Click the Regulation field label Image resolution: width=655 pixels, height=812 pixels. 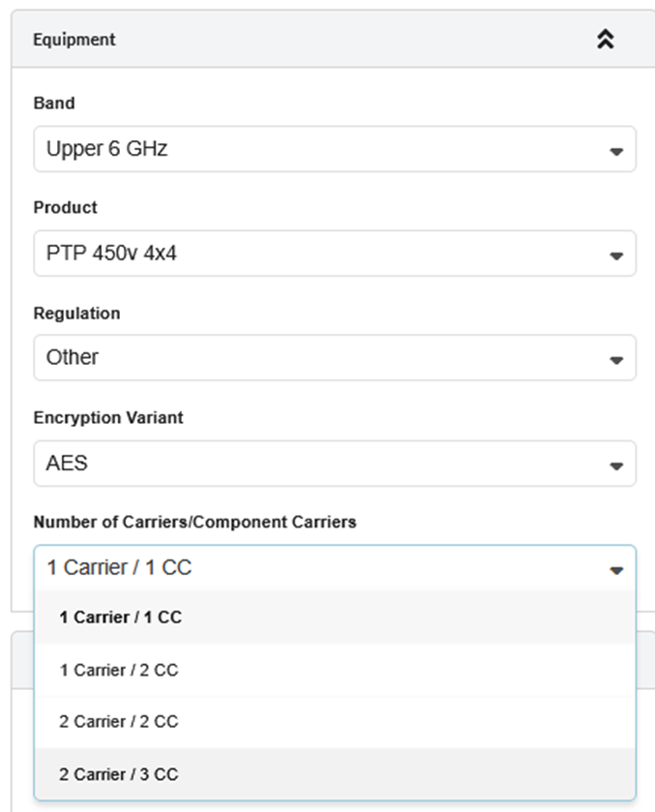(76, 314)
